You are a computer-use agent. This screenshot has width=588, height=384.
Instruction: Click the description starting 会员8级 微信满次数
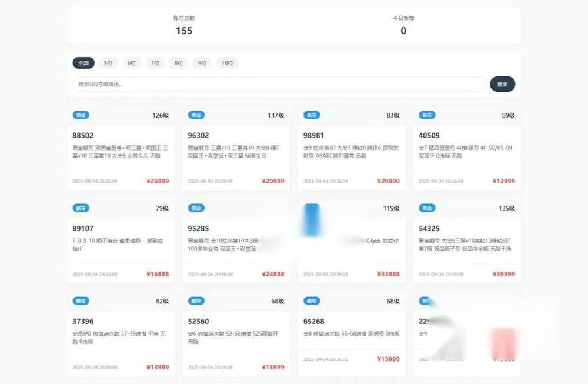[119, 338]
